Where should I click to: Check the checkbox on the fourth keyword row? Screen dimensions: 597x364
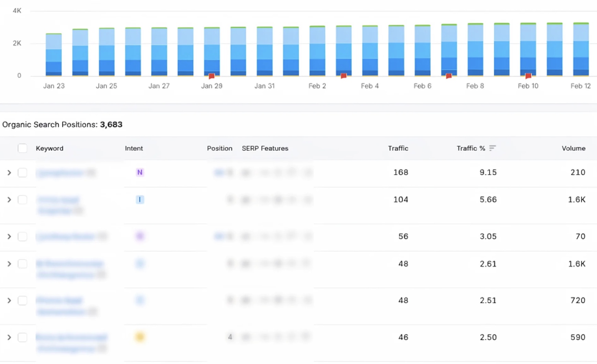point(23,264)
